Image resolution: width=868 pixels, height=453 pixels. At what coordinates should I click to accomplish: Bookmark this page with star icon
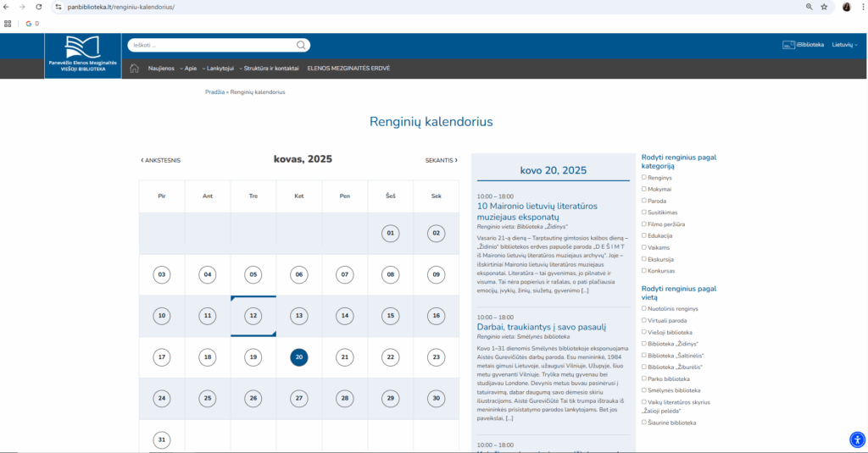tap(824, 7)
